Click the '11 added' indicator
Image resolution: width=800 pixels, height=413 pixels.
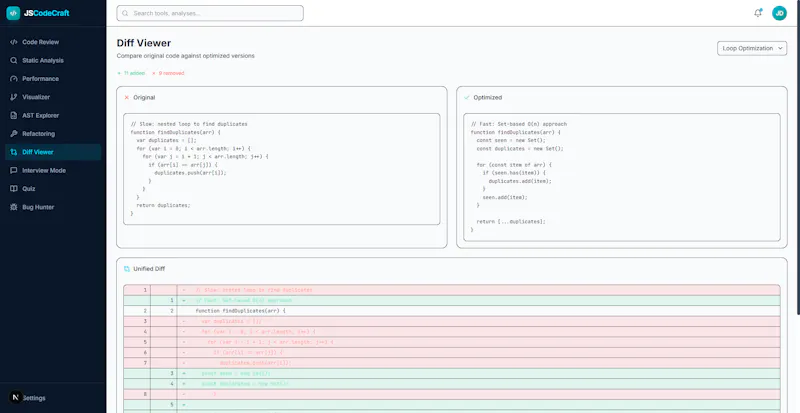click(131, 74)
